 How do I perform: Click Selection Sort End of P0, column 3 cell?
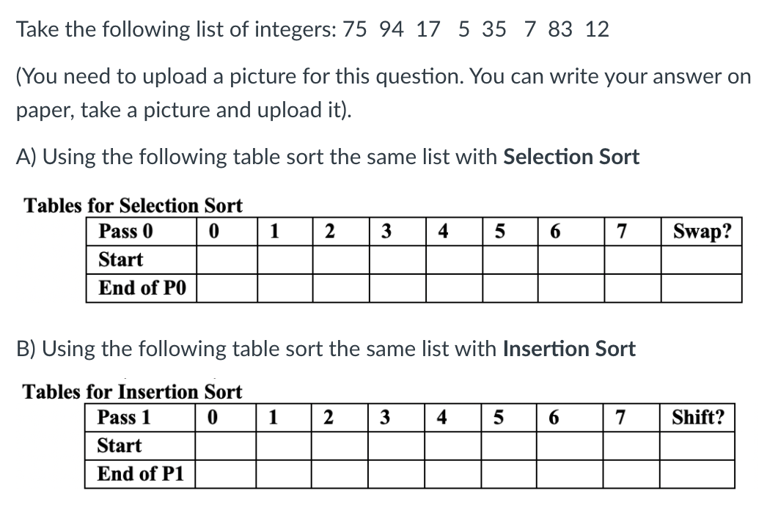click(397, 288)
